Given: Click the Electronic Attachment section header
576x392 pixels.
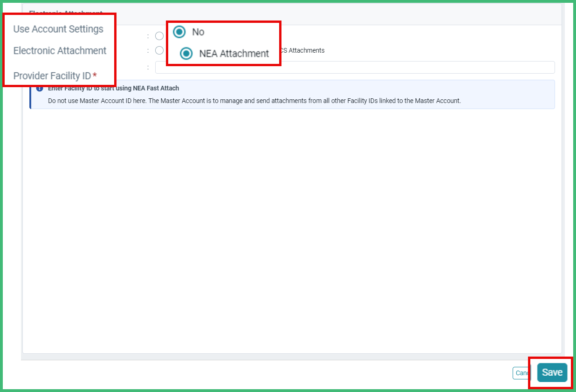Looking at the screenshot, I should tap(65, 14).
